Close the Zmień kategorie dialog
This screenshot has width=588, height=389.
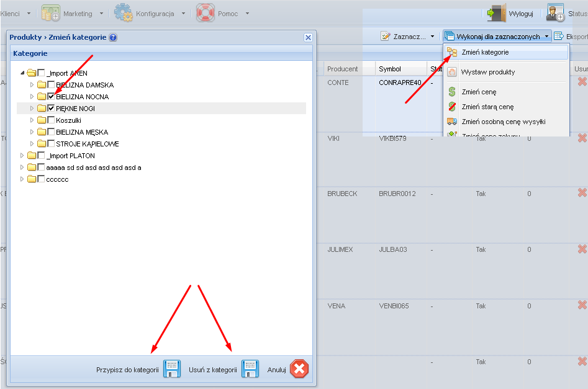click(308, 37)
